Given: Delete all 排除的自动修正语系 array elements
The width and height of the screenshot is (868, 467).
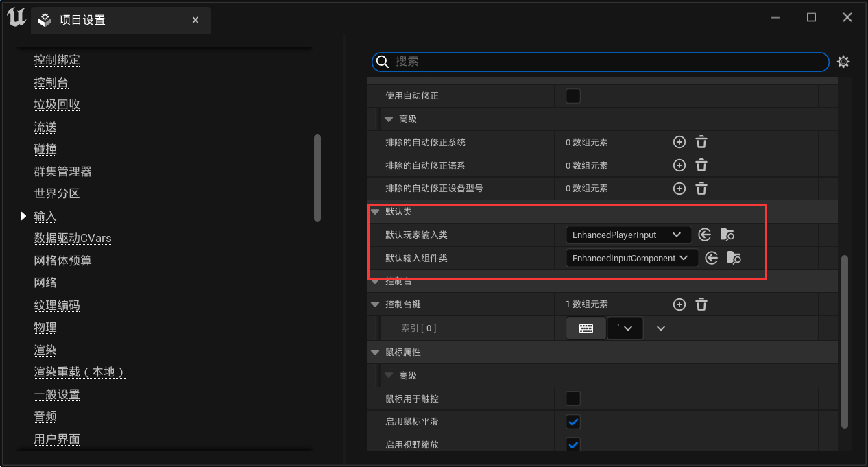Looking at the screenshot, I should tap(701, 165).
